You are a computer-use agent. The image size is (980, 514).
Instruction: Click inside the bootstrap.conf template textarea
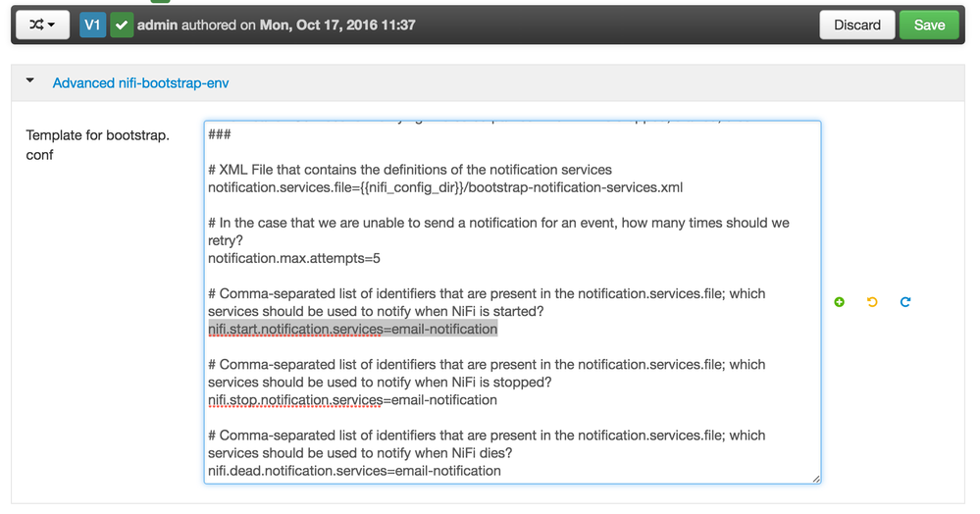click(512, 302)
